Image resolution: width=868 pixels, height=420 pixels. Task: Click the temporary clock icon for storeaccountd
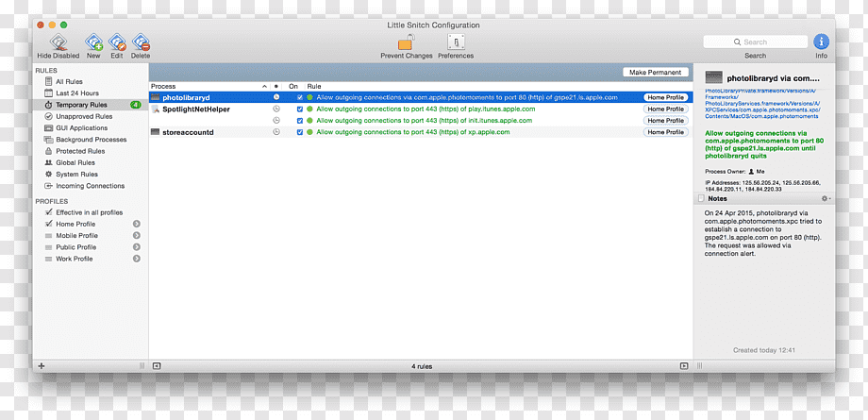276,132
